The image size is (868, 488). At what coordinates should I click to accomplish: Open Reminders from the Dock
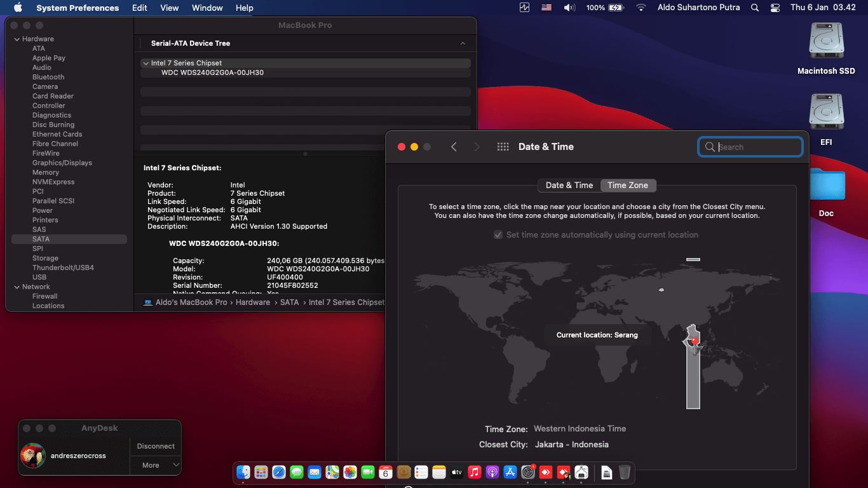pyautogui.click(x=421, y=472)
